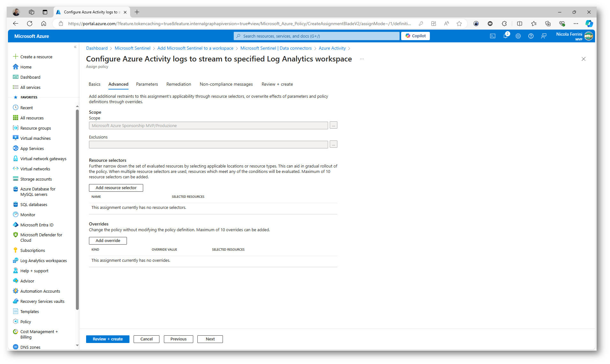Click the Previous button
610x364 pixels.
tap(179, 339)
